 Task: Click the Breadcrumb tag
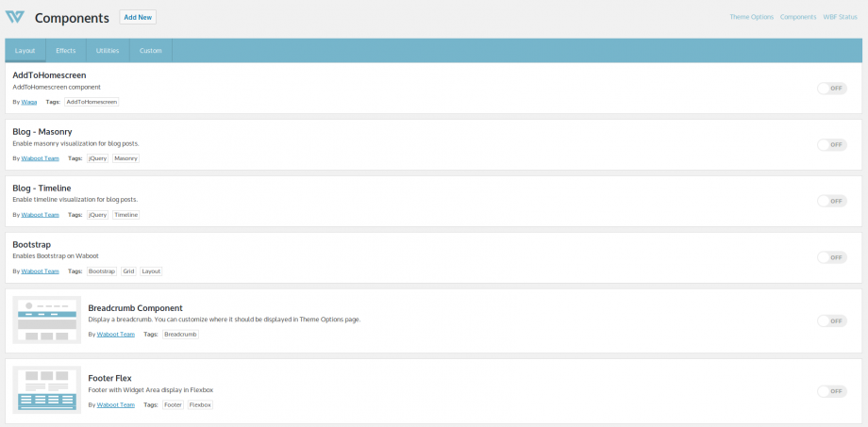(x=180, y=334)
